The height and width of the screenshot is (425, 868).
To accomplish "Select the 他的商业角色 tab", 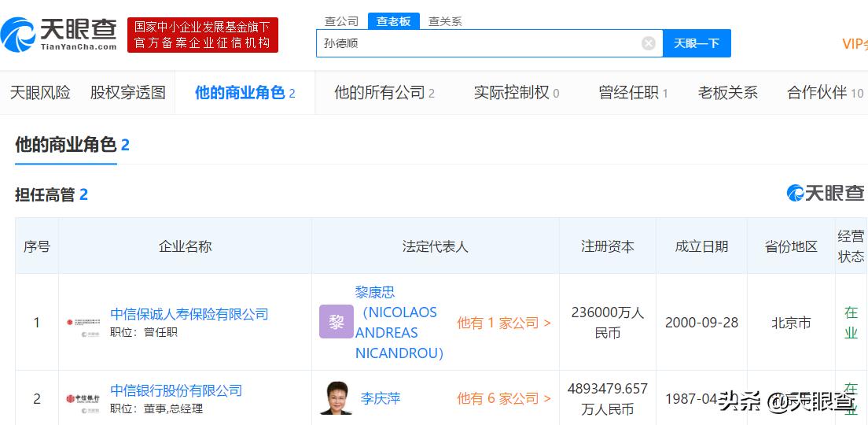I will (x=245, y=93).
